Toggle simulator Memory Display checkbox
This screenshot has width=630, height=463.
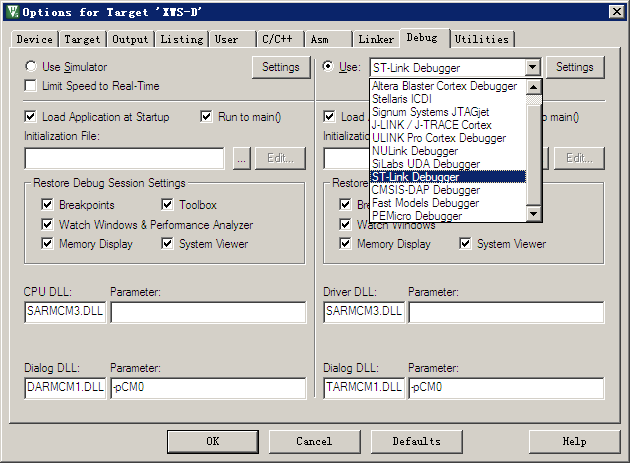tap(47, 244)
